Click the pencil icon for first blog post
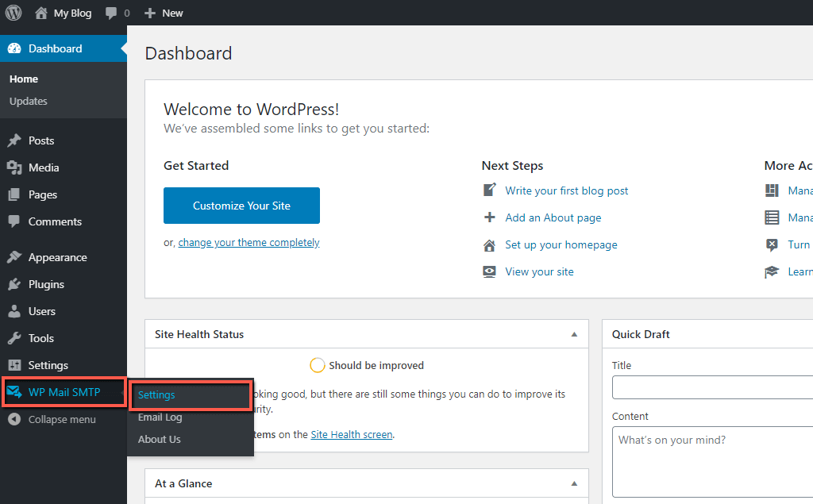 tap(489, 190)
